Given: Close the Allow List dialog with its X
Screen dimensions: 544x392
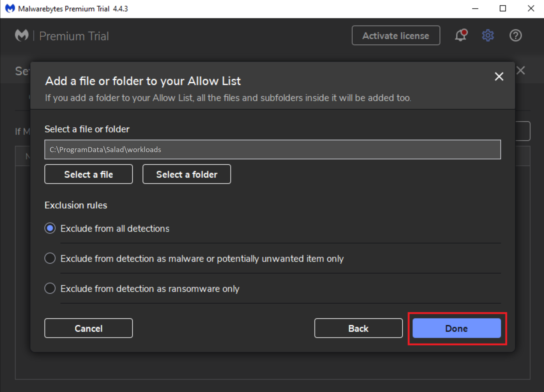Looking at the screenshot, I should click(499, 76).
